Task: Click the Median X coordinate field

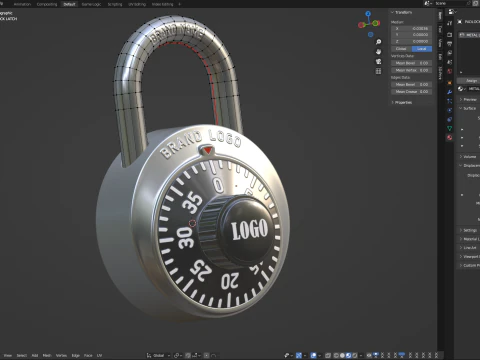Action: (x=411, y=28)
